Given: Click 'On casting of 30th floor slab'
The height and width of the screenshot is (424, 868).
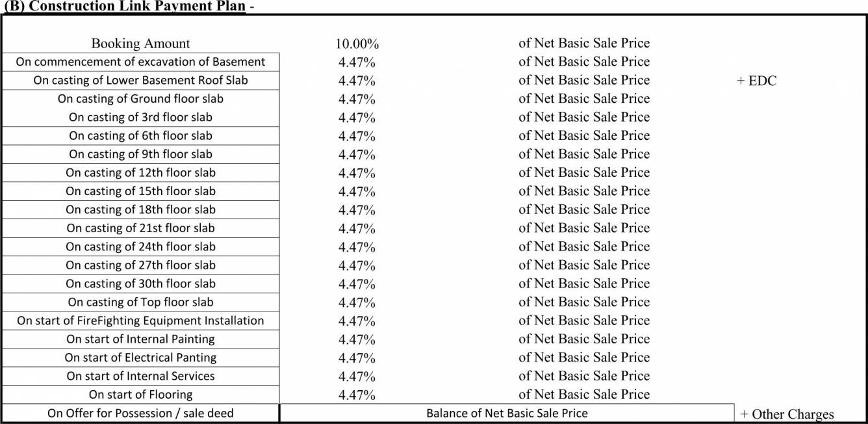Looking at the screenshot, I should point(140,284).
